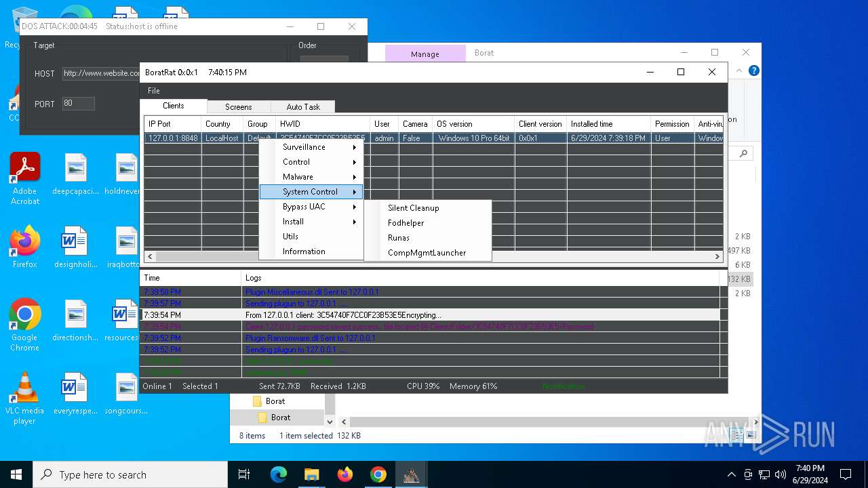The image size is (868, 488).
Task: Select everyrespe... Word document icon
Action: pyautogui.click(x=76, y=394)
